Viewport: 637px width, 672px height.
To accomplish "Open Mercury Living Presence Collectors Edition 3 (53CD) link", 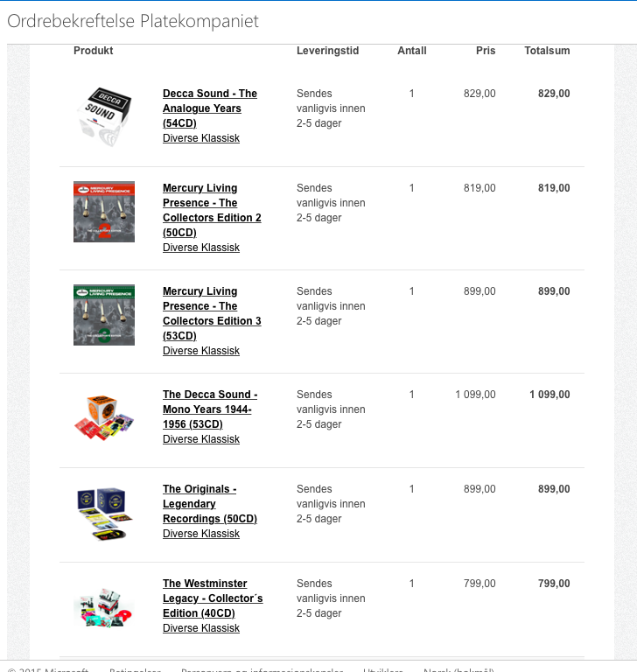I will (211, 313).
